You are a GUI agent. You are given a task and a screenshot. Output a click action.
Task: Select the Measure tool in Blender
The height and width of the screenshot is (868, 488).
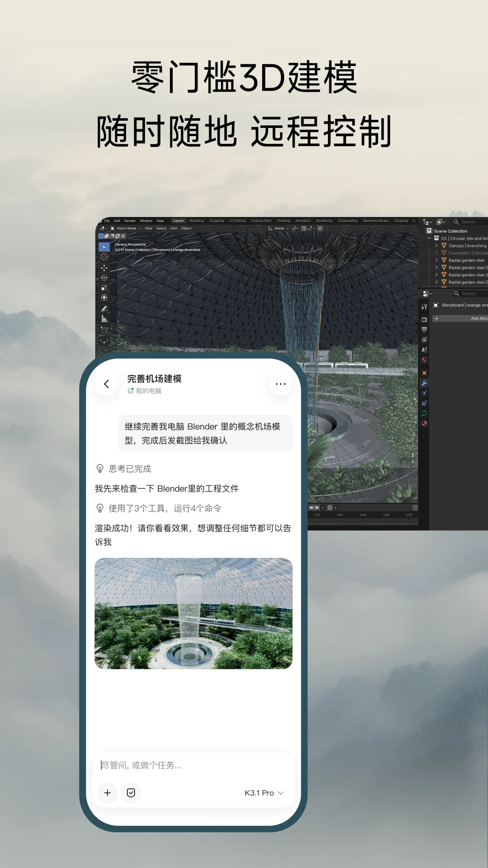(x=104, y=319)
